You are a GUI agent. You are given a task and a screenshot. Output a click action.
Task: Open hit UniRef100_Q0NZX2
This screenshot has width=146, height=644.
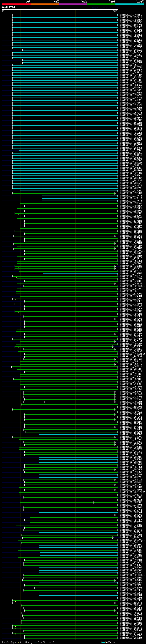(x=131, y=50)
